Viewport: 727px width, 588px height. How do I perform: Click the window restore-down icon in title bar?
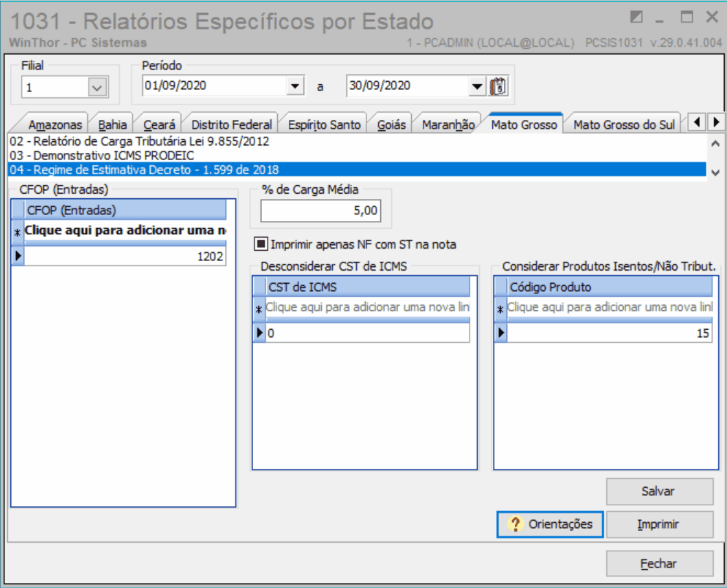coord(636,17)
